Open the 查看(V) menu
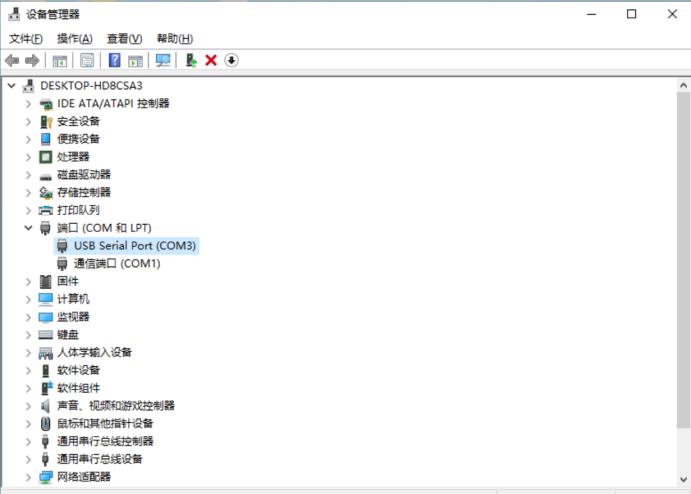The height and width of the screenshot is (494, 691). (125, 39)
